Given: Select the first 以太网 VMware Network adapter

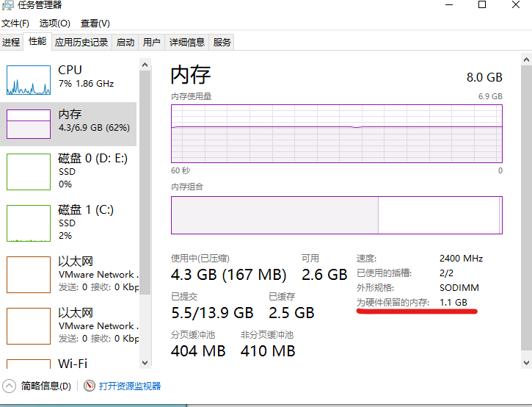Looking at the screenshot, I should [68, 274].
